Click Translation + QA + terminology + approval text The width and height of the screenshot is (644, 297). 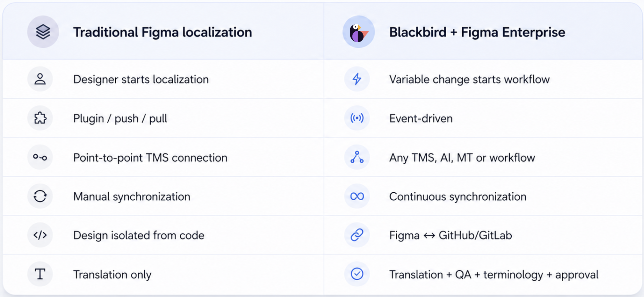494,275
